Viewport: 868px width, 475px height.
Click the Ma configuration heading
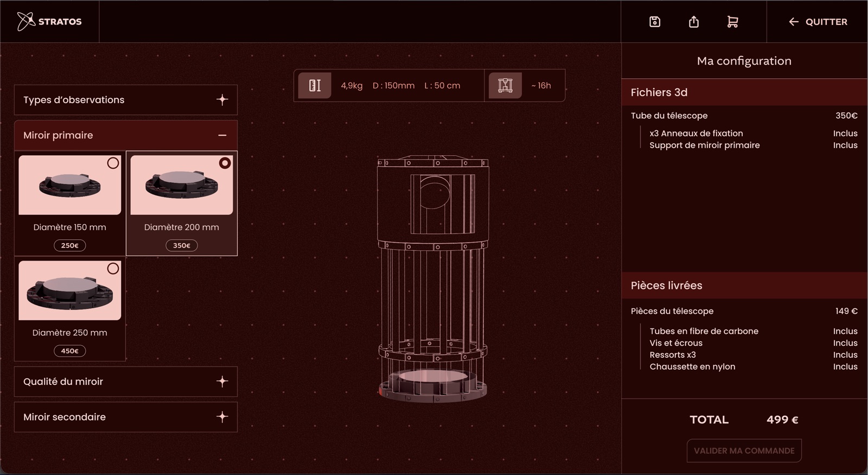744,61
